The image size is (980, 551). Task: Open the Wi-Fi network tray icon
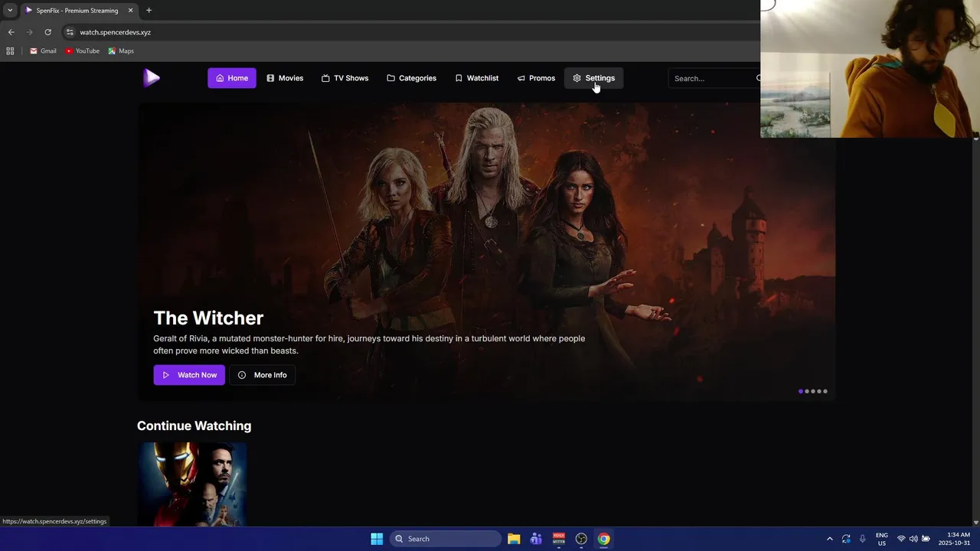[x=901, y=539]
